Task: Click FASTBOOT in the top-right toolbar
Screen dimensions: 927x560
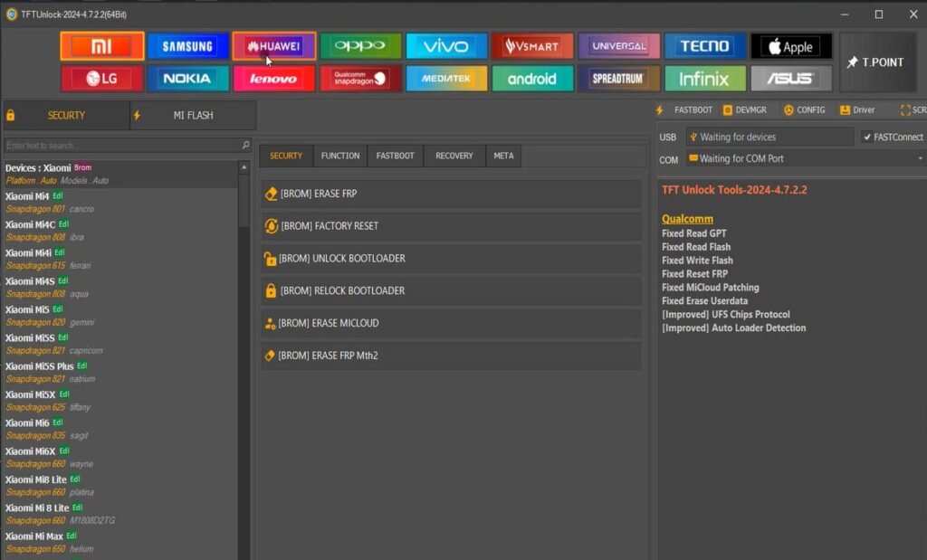Action: (x=684, y=110)
